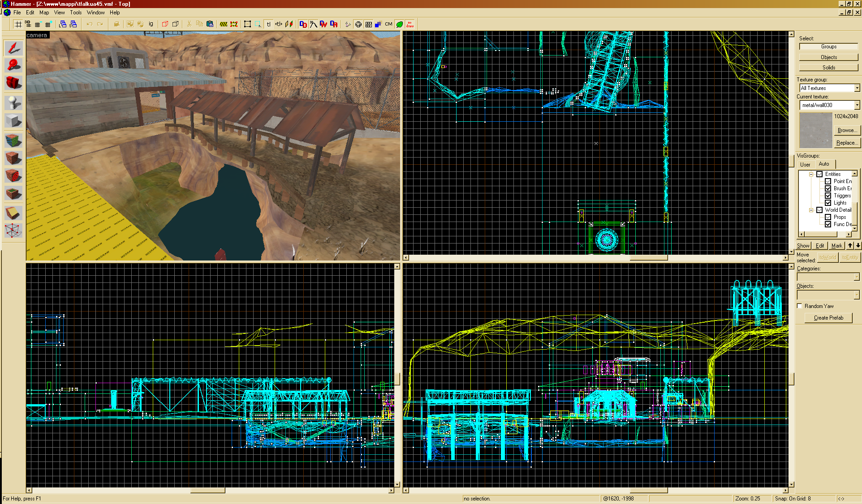
Task: Open the Tools menu
Action: pyautogui.click(x=76, y=13)
